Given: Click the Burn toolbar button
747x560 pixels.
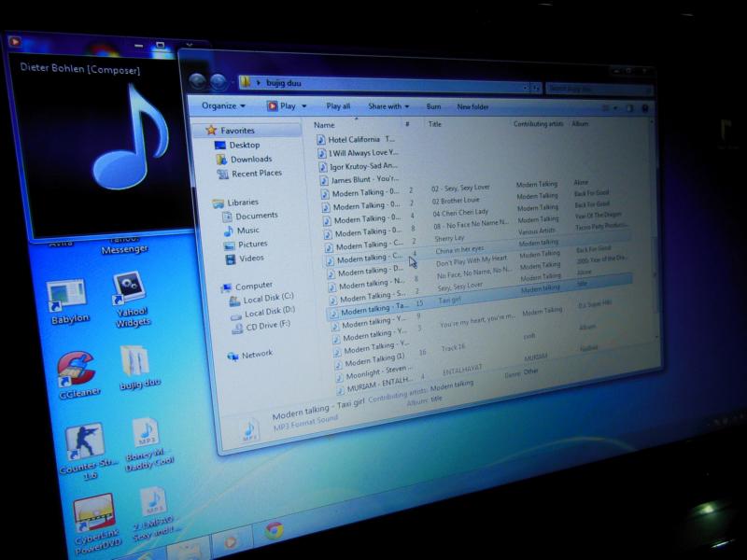Looking at the screenshot, I should [433, 106].
